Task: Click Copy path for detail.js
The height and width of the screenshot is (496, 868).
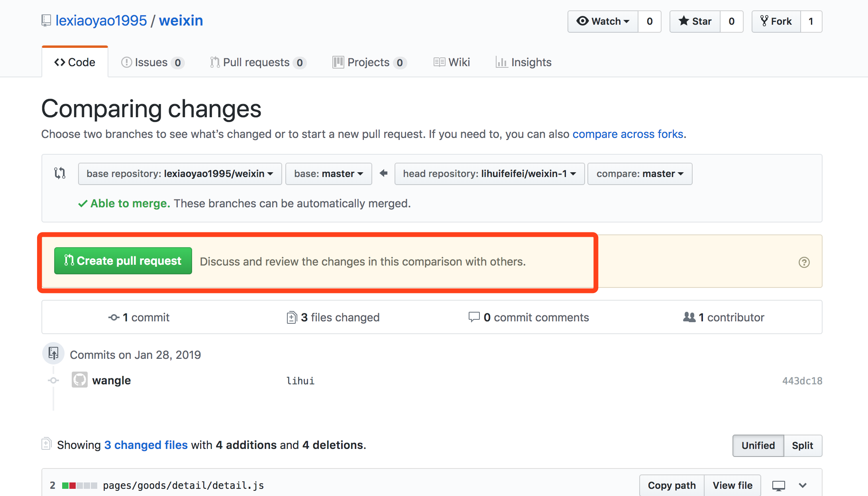Action: pos(672,485)
